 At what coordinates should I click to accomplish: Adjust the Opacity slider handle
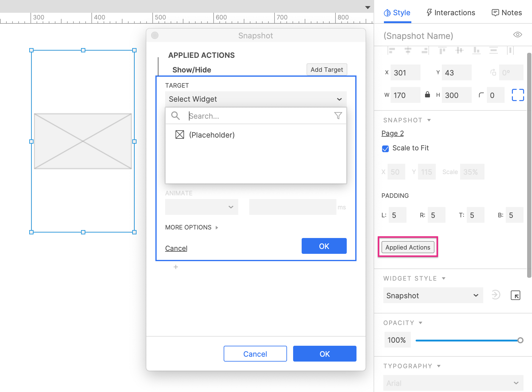click(x=521, y=340)
